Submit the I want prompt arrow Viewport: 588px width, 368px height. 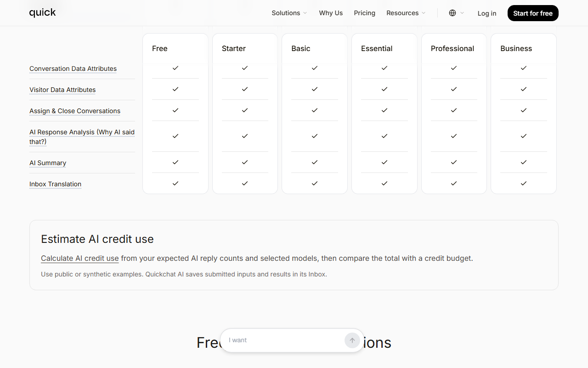[x=352, y=340]
